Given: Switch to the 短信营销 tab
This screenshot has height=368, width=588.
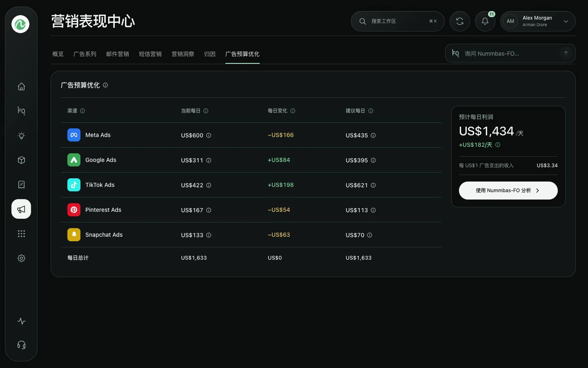Looking at the screenshot, I should [150, 54].
